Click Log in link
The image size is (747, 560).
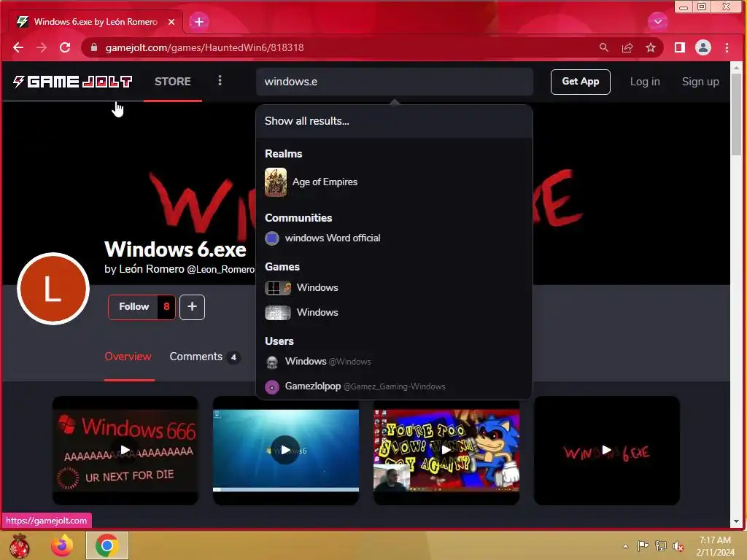(x=645, y=82)
